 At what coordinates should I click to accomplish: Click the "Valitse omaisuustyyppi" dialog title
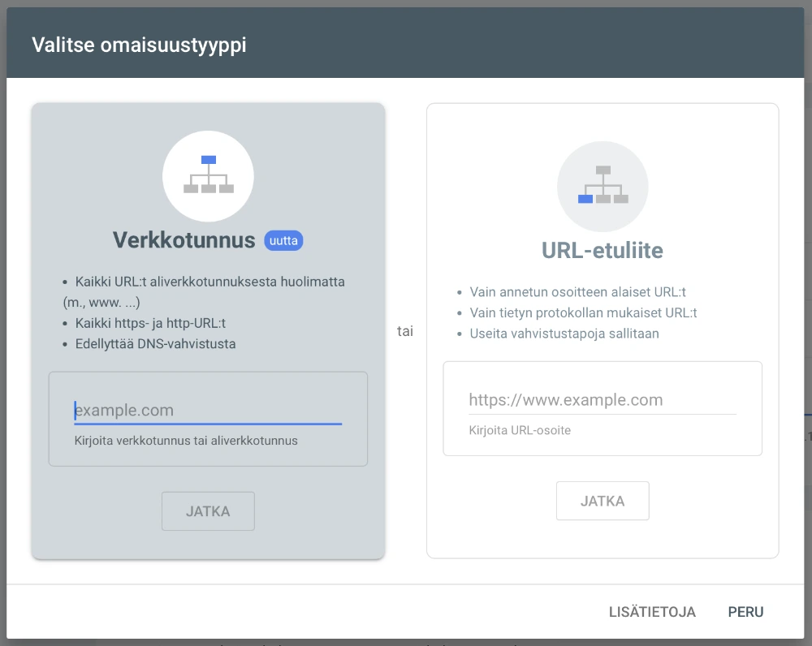139,45
